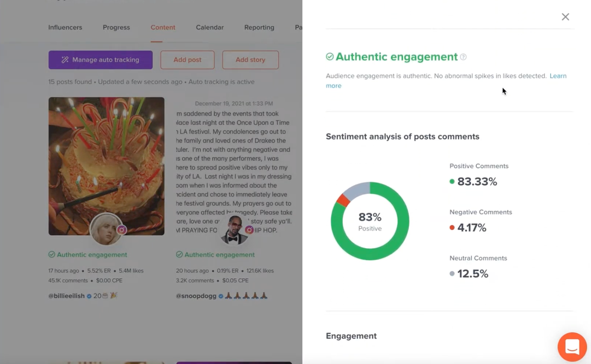This screenshot has height=364, width=591.
Task: Click the $0.05 CPE value
Action: [x=235, y=280]
